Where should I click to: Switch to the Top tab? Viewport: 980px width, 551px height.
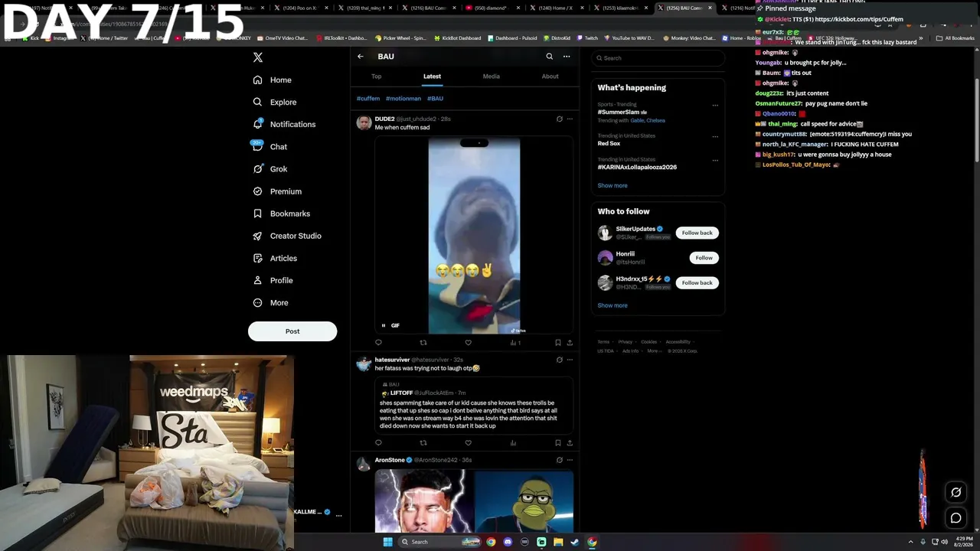pos(376,77)
